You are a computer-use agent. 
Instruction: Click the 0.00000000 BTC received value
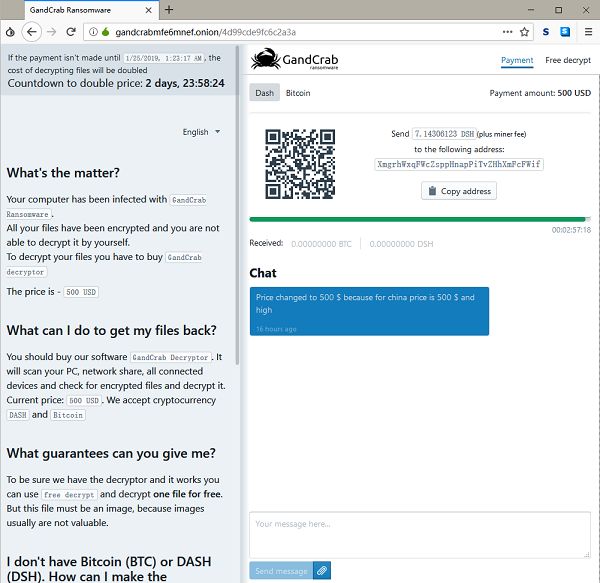pyautogui.click(x=321, y=244)
